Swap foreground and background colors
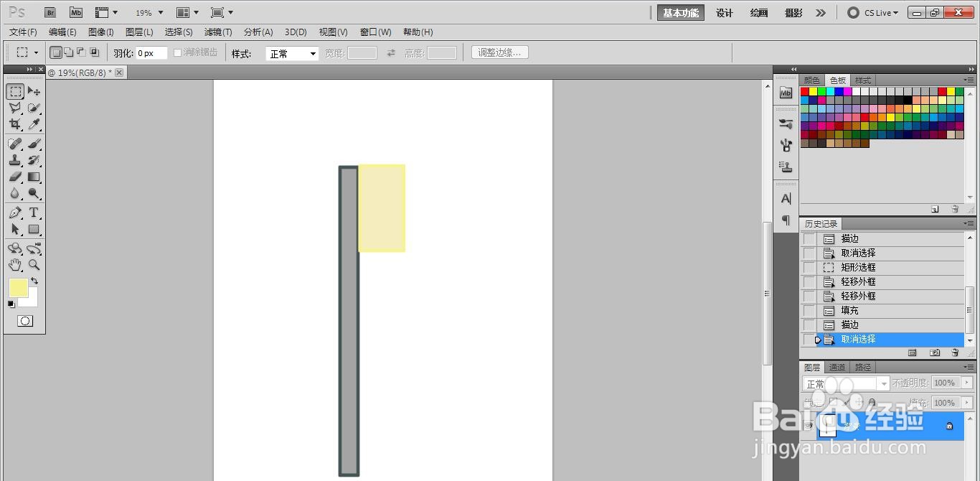980x481 pixels. 34,281
